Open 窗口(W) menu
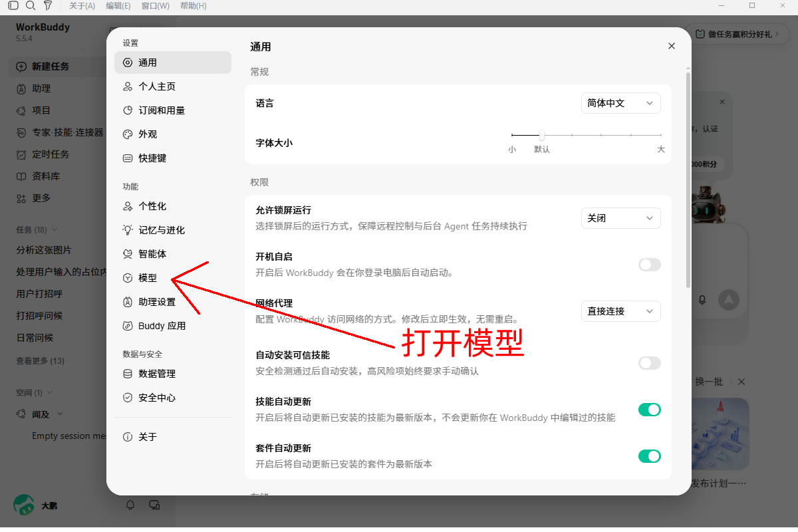798x532 pixels. click(155, 5)
